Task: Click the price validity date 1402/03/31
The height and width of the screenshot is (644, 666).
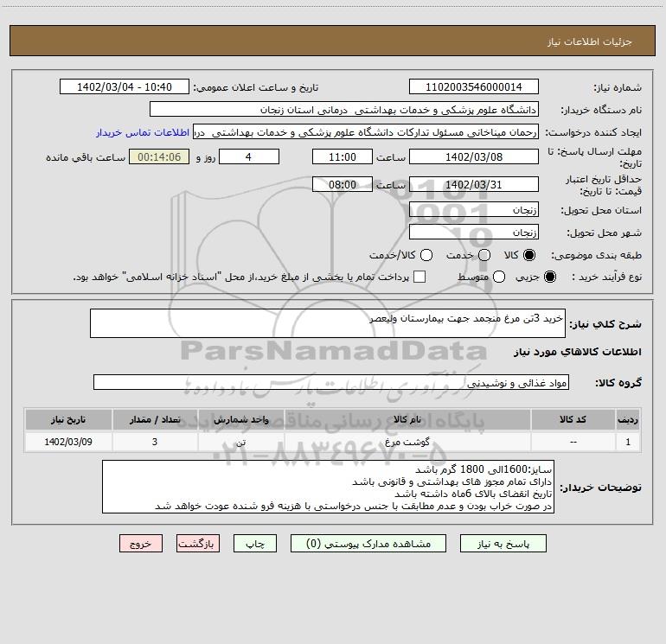Action: point(474,184)
